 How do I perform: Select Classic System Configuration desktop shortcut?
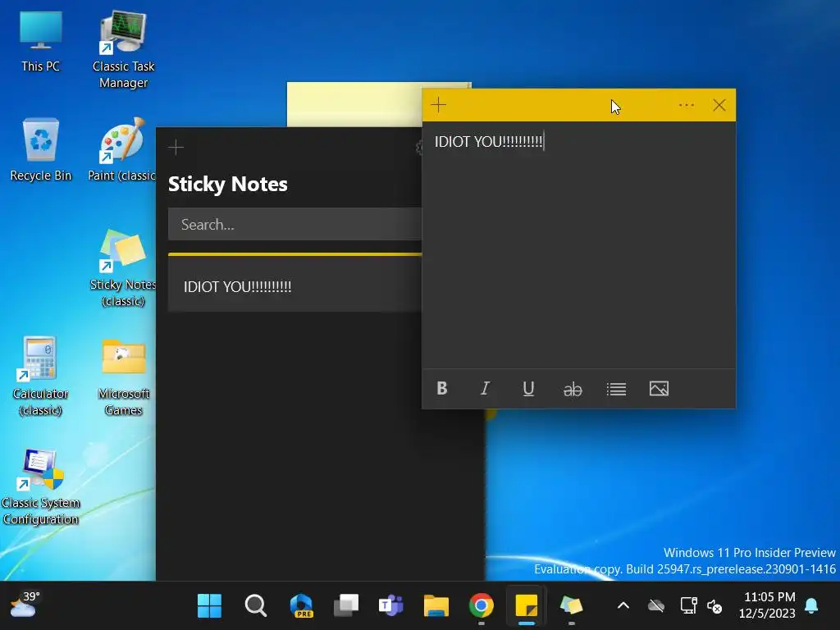tap(41, 487)
